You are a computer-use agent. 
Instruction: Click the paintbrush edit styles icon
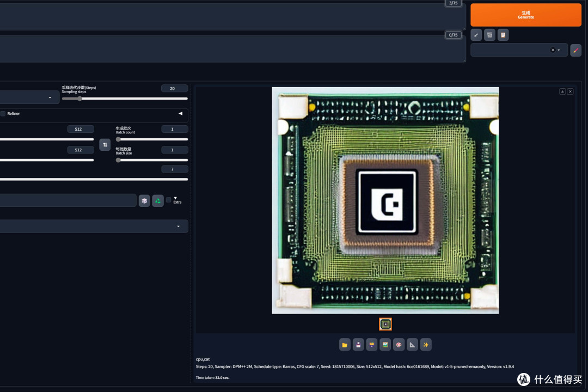click(575, 50)
